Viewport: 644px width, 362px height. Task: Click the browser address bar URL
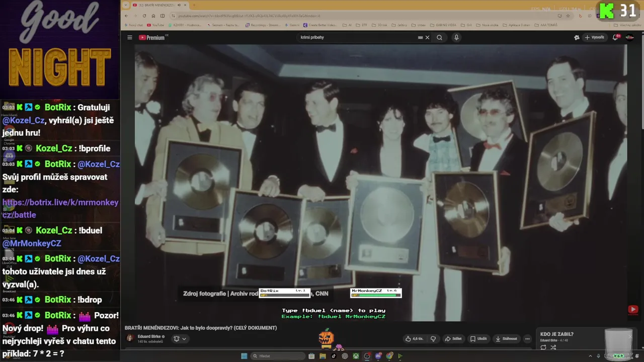pyautogui.click(x=249, y=16)
